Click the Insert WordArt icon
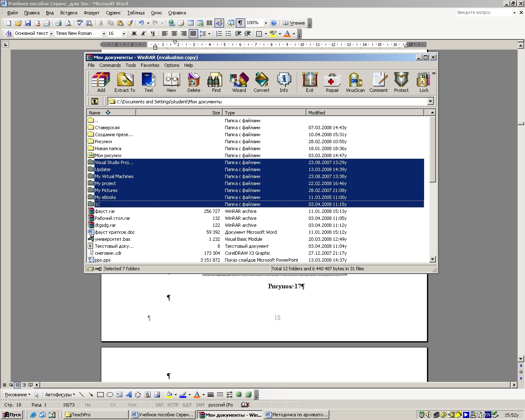 tap(128, 395)
